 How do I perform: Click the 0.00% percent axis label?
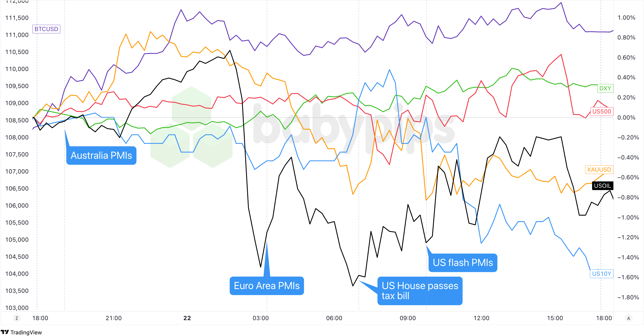[x=626, y=118]
